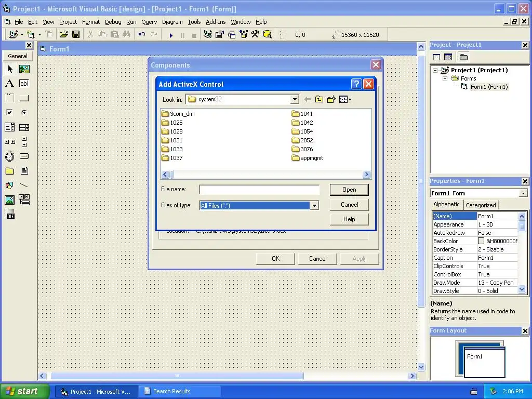Click into the File name field
Screen dimensions: 532x399
[259, 189]
